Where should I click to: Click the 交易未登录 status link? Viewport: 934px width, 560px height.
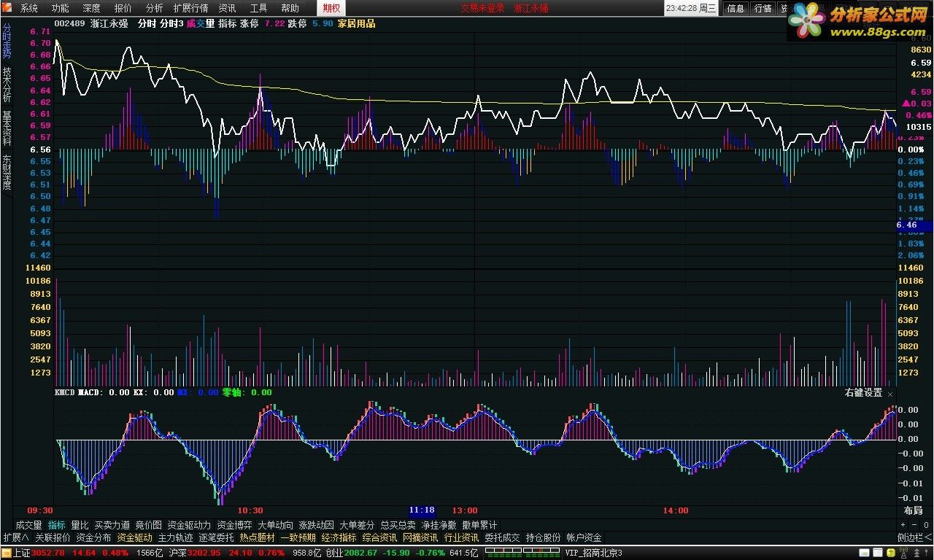482,9
